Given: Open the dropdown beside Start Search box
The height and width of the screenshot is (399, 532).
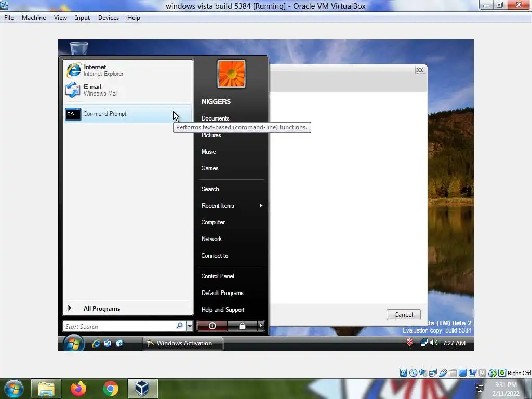Looking at the screenshot, I should click(190, 326).
